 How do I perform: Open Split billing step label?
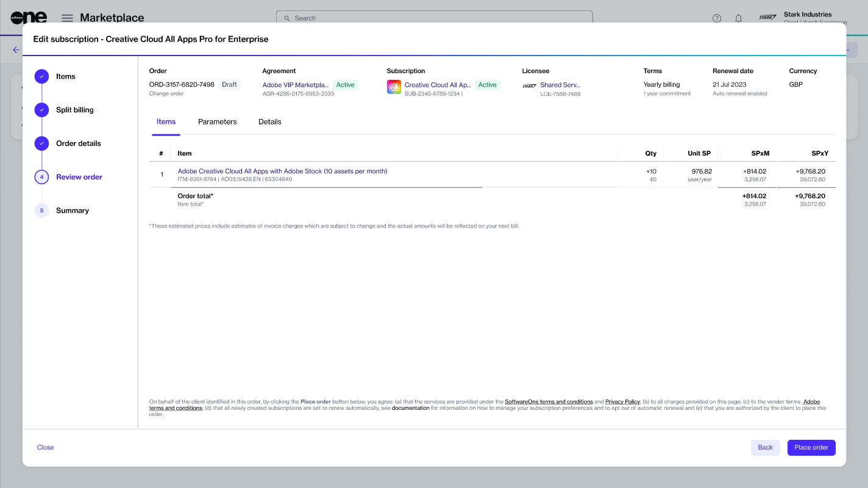[75, 110]
